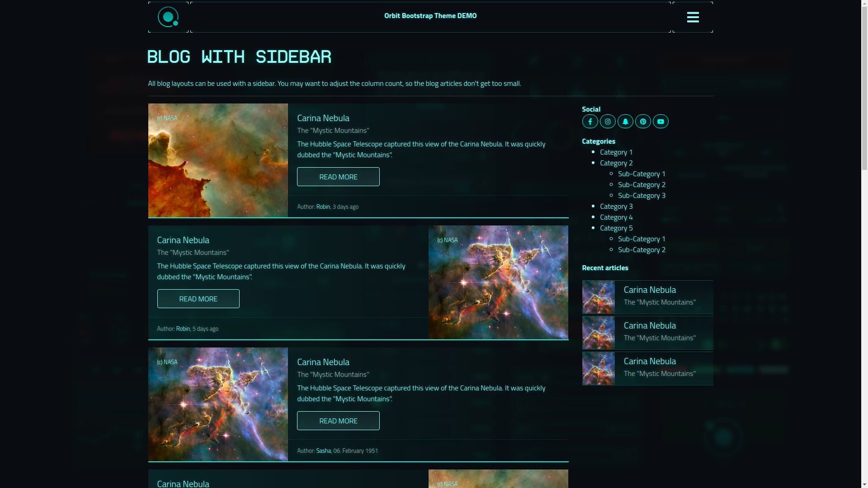Open the Facebook social icon
Viewport: 868px width, 488px height.
point(590,122)
